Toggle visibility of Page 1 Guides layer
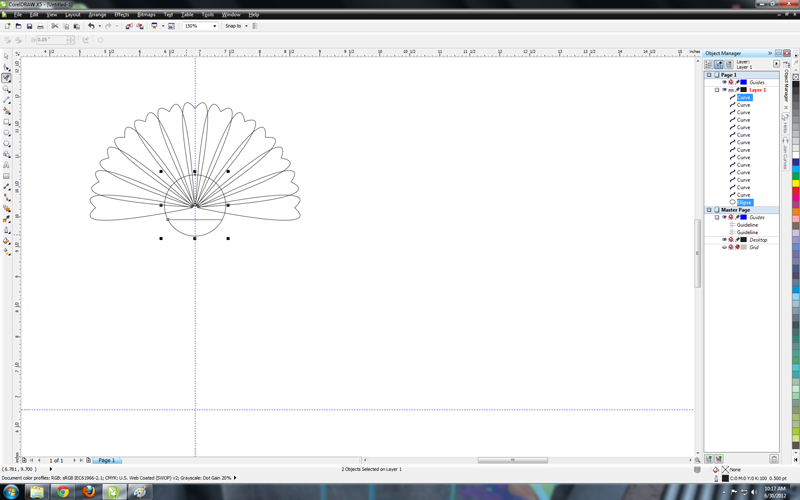 (x=724, y=82)
